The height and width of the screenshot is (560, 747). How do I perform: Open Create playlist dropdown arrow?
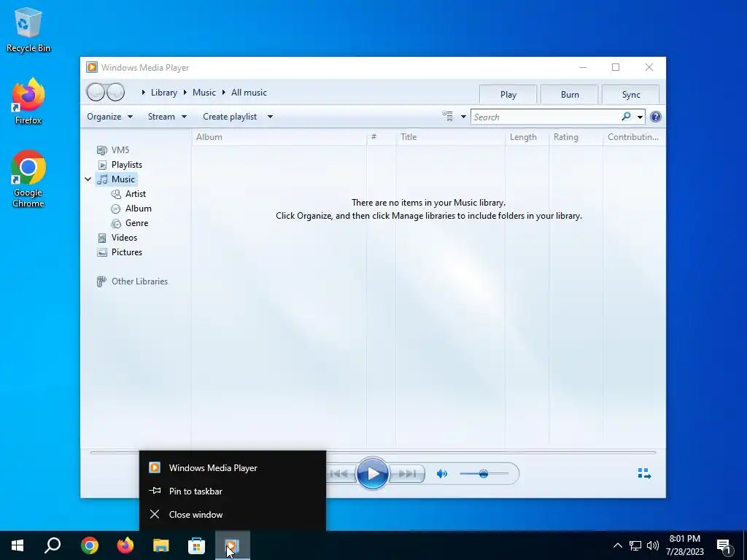pos(270,117)
